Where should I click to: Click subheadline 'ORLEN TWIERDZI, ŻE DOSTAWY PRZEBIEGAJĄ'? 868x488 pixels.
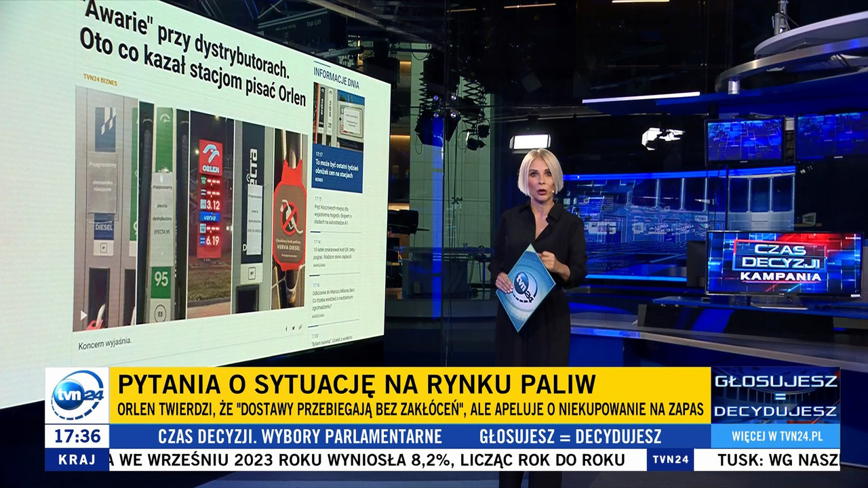pyautogui.click(x=410, y=411)
